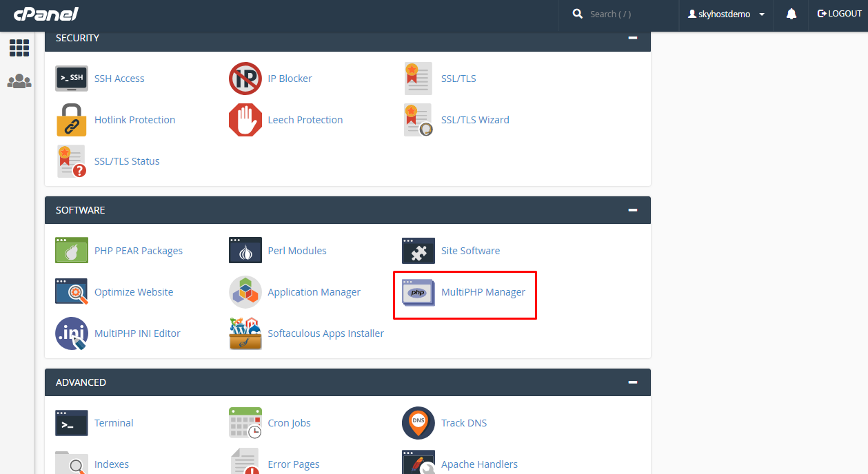Open the Cron Jobs link
The width and height of the screenshot is (868, 474).
click(x=289, y=423)
